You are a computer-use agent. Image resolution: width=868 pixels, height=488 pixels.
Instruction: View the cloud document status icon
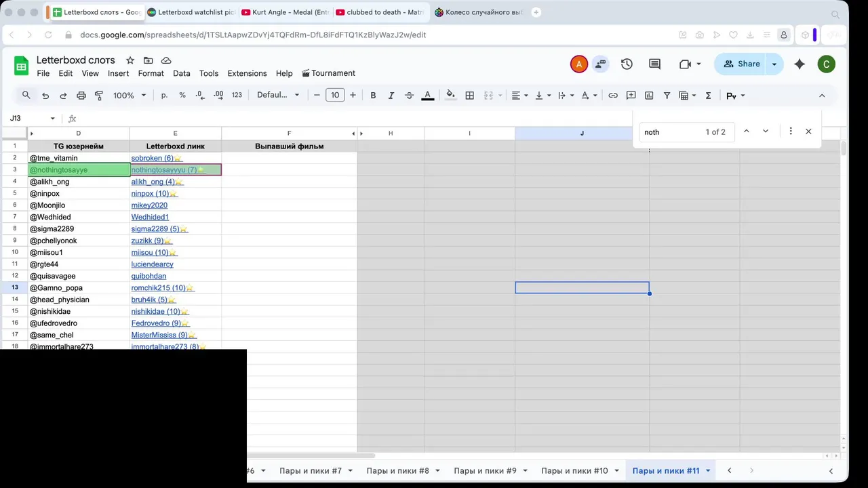click(x=166, y=60)
